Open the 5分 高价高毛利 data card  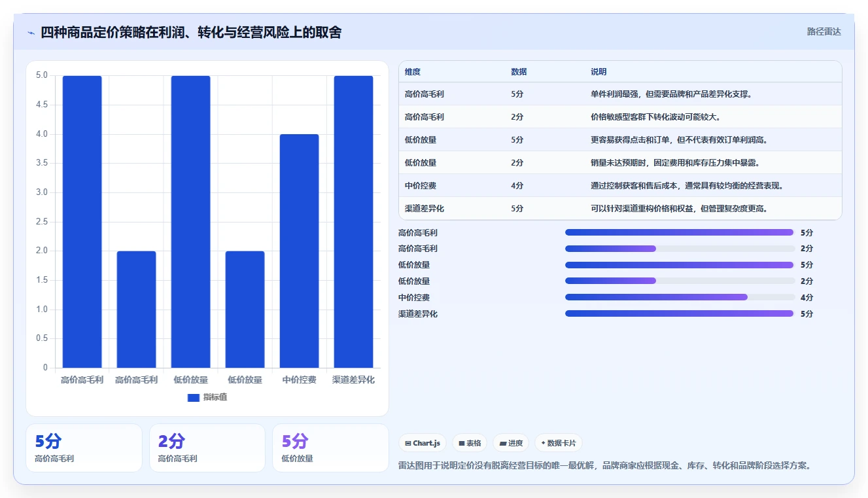pos(84,448)
